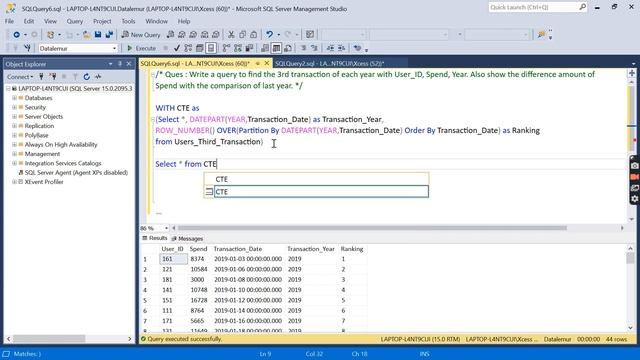Click the Object Explorer horizontal scrollbar

[49, 339]
